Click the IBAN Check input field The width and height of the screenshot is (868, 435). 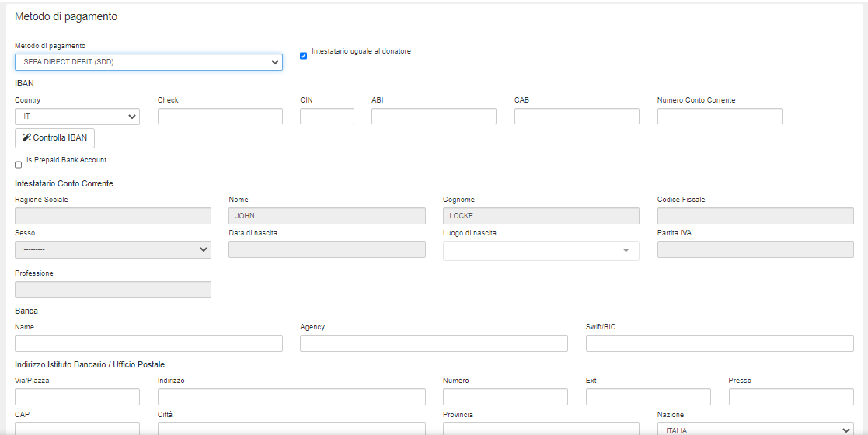(x=220, y=117)
